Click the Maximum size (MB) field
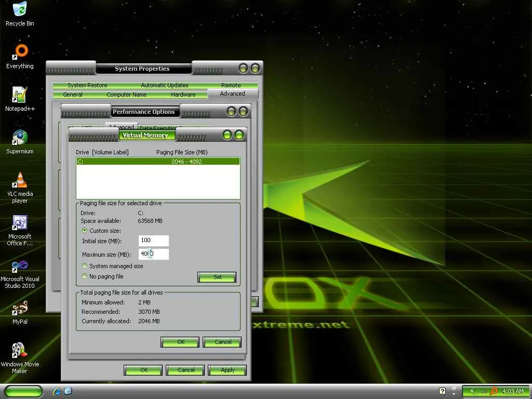This screenshot has height=399, width=532. [154, 254]
